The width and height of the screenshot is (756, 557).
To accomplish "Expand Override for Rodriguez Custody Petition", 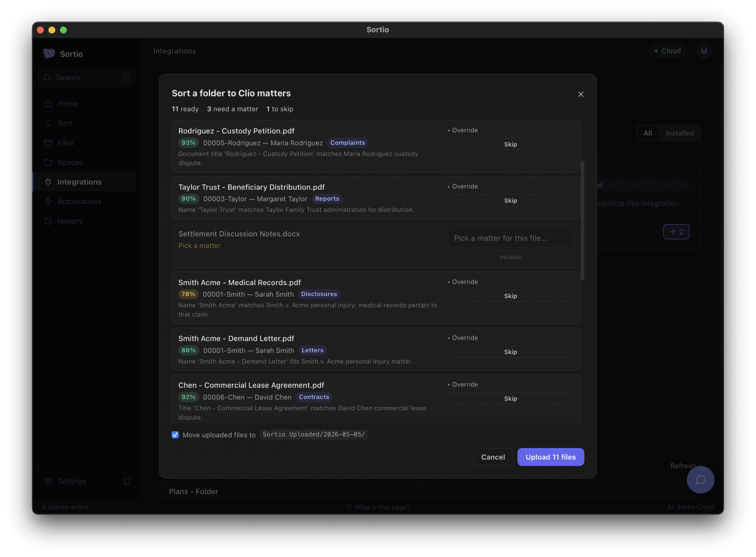I will tap(462, 130).
